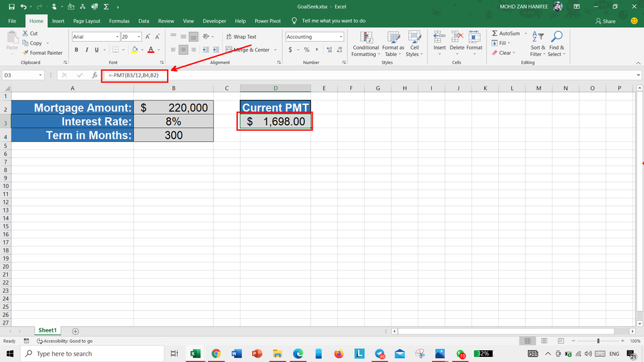Screen dimensions: 644x362
Task: Apply the yellow Fill Color
Action: (x=135, y=50)
